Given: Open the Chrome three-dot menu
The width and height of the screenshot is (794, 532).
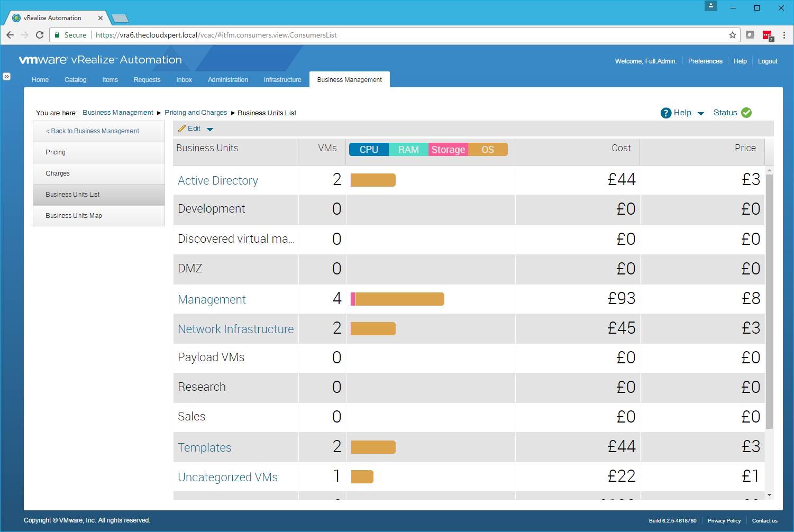Looking at the screenshot, I should pyautogui.click(x=784, y=35).
